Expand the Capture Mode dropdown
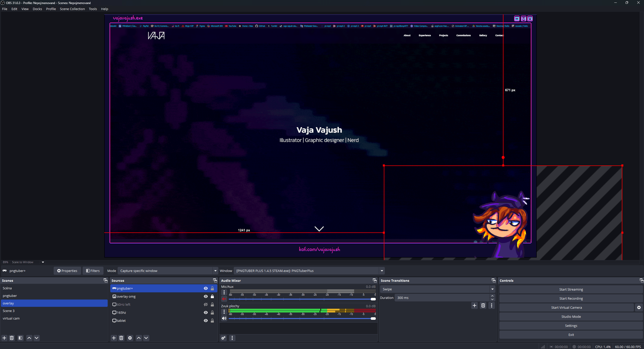The height and width of the screenshot is (349, 644). (x=215, y=271)
